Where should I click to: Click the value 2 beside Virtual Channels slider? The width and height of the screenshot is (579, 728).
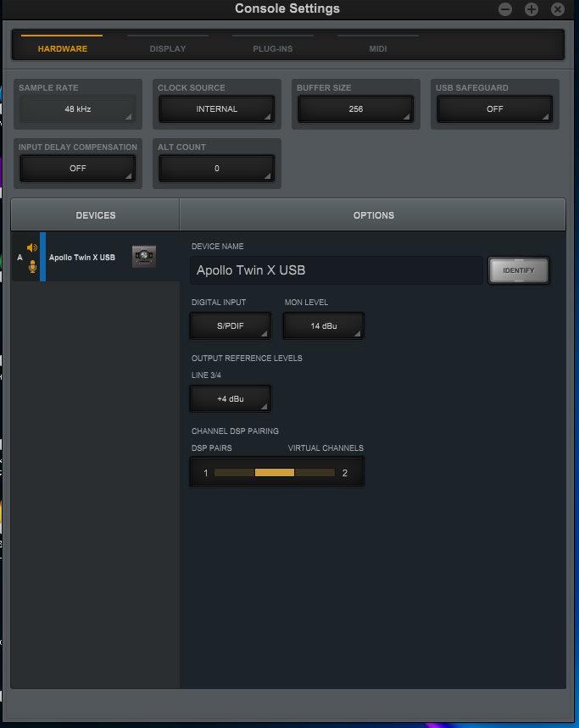point(344,473)
